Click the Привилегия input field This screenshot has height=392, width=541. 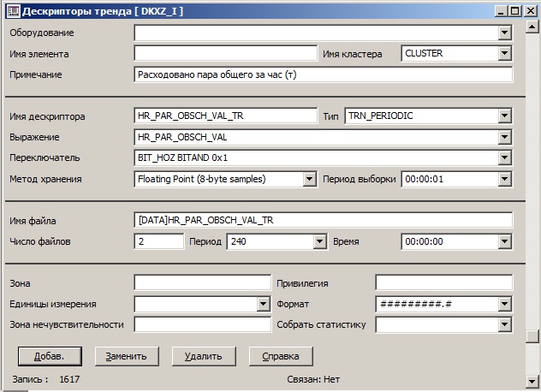pos(443,283)
